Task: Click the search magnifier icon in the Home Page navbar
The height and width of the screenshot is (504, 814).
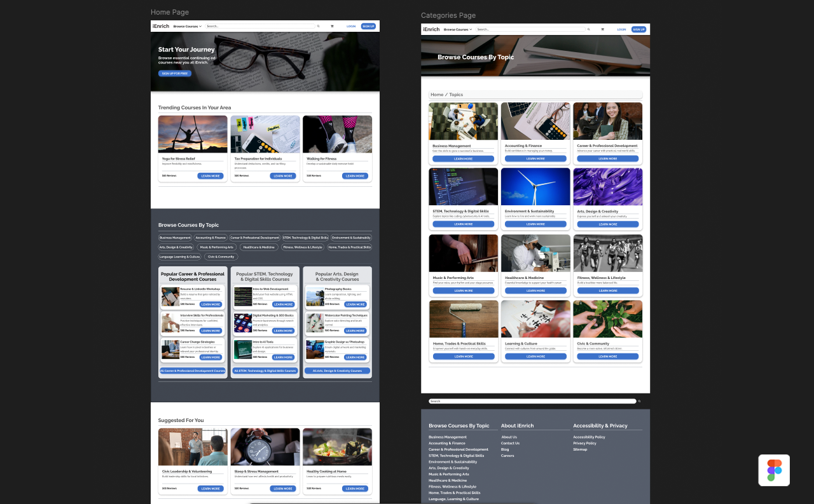Action: [318, 26]
